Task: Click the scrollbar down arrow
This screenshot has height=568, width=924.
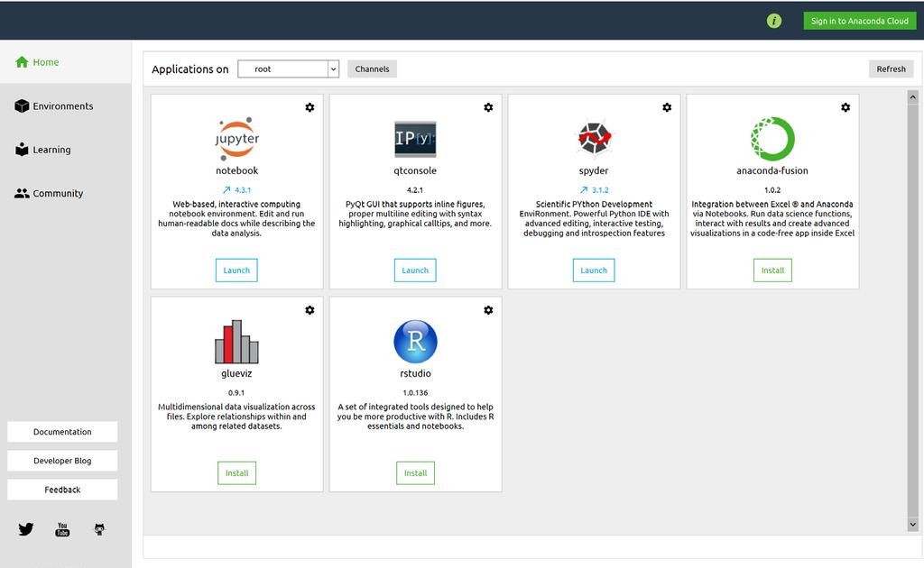Action: (913, 524)
